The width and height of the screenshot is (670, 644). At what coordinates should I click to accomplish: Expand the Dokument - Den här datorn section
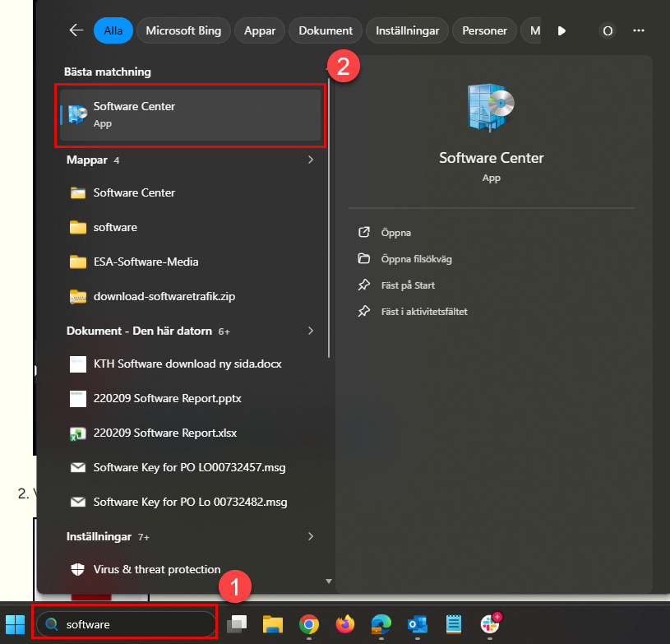311,331
